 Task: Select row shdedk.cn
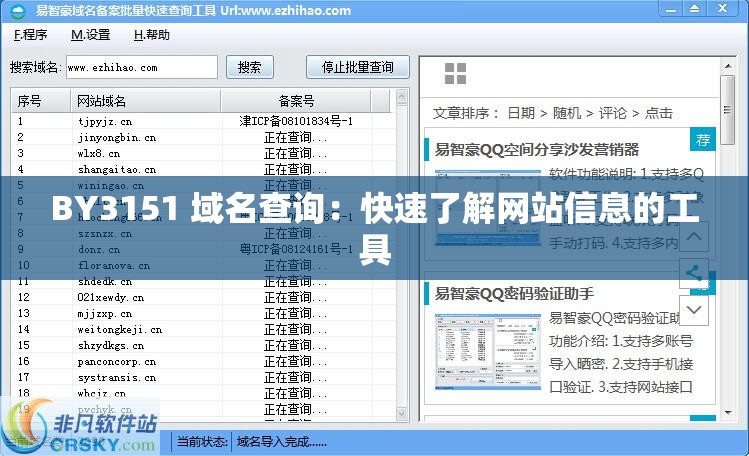click(203, 281)
